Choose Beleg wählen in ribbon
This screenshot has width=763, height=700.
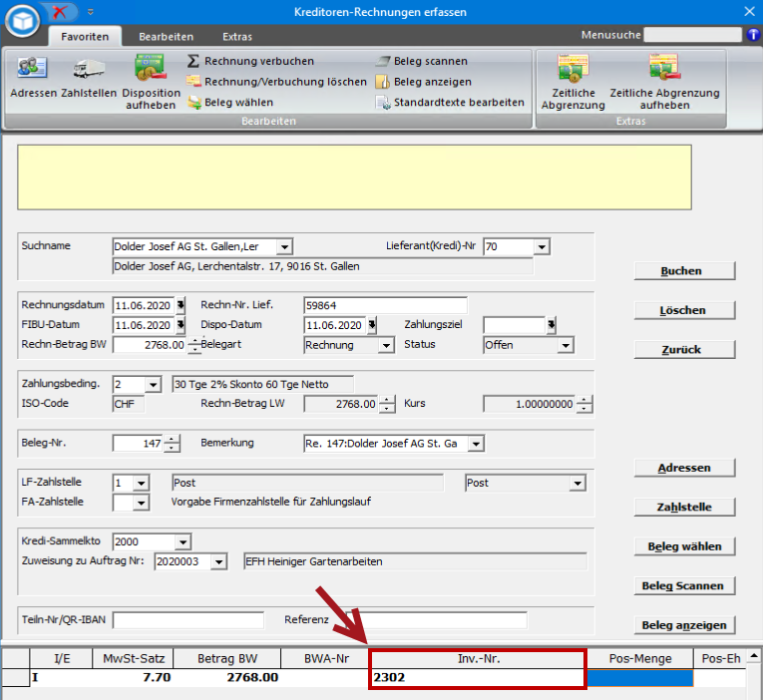(230, 102)
